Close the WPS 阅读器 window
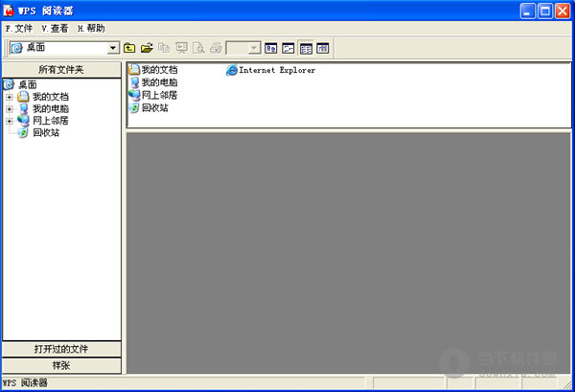Viewport: 575px width, 392px height. (x=563, y=11)
